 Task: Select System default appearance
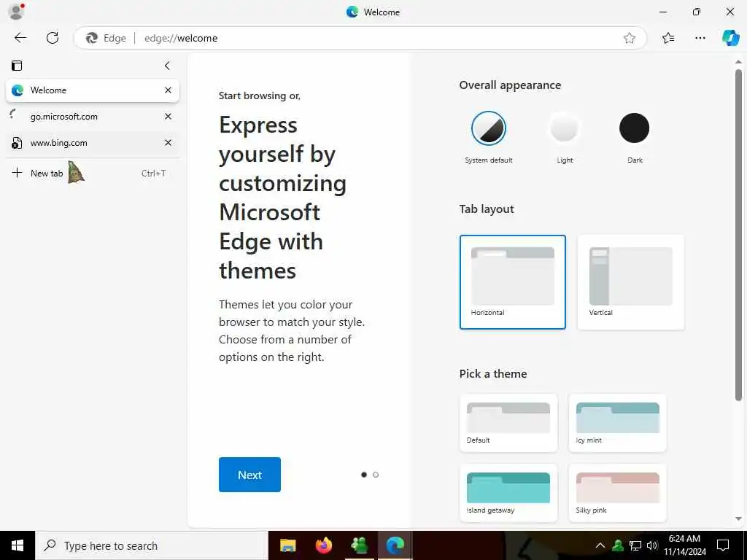(488, 128)
